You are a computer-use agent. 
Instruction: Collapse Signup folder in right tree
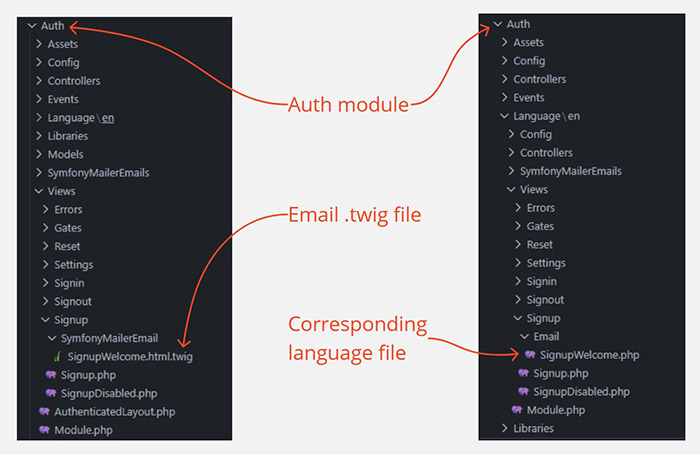pos(518,318)
